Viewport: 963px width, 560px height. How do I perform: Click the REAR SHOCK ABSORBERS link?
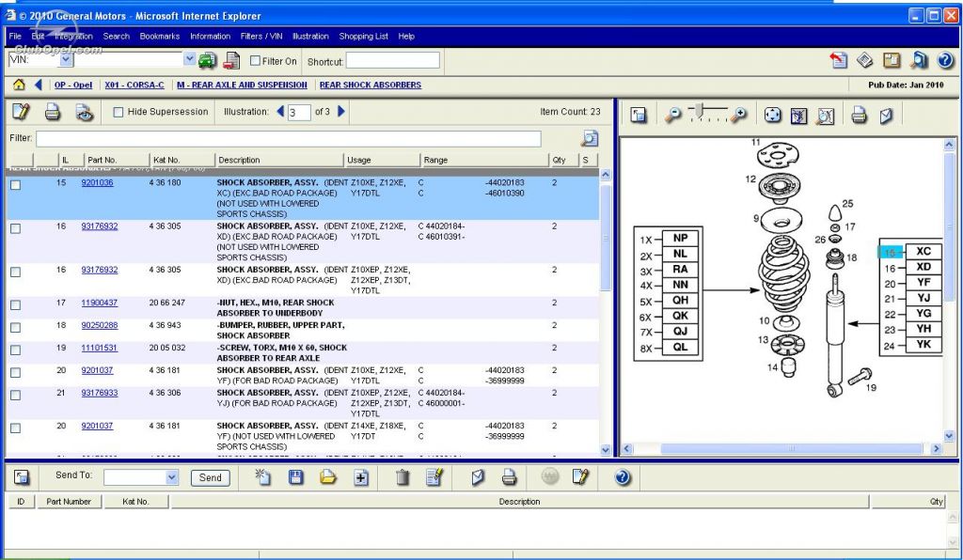[x=371, y=85]
